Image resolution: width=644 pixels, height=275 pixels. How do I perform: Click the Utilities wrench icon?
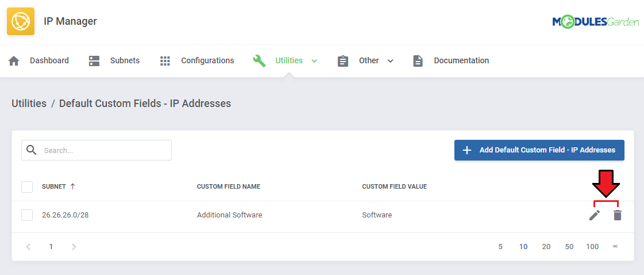[260, 61]
